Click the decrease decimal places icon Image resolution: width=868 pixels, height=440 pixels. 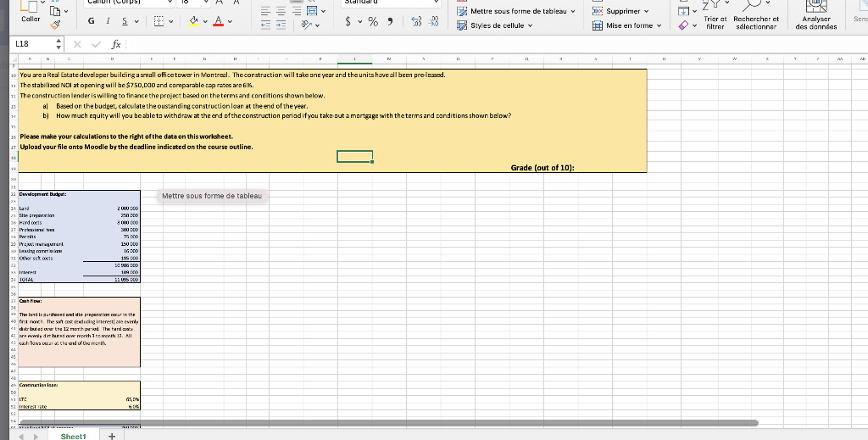pyautogui.click(x=435, y=21)
